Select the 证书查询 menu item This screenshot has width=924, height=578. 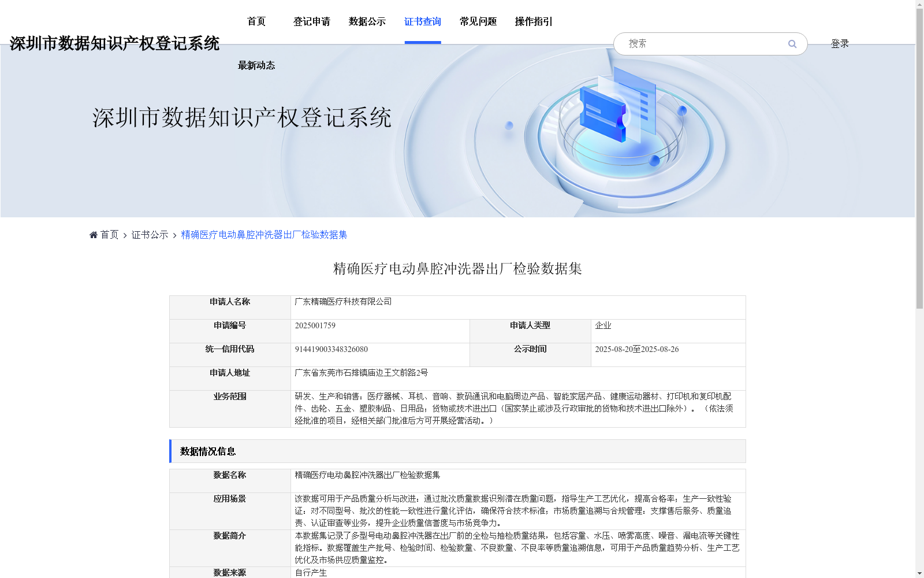[x=423, y=21]
